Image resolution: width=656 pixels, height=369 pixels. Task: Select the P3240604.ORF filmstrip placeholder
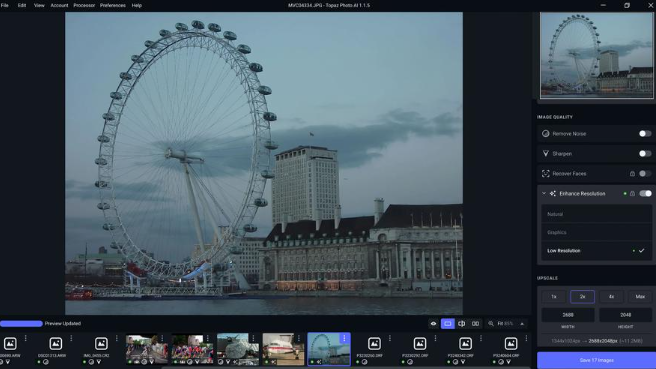(510, 344)
